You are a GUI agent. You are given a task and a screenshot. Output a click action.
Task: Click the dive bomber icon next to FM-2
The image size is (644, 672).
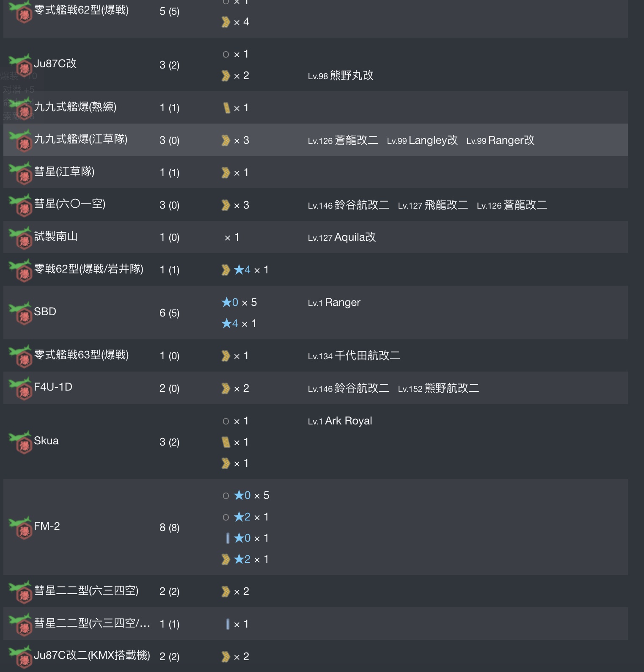click(20, 528)
